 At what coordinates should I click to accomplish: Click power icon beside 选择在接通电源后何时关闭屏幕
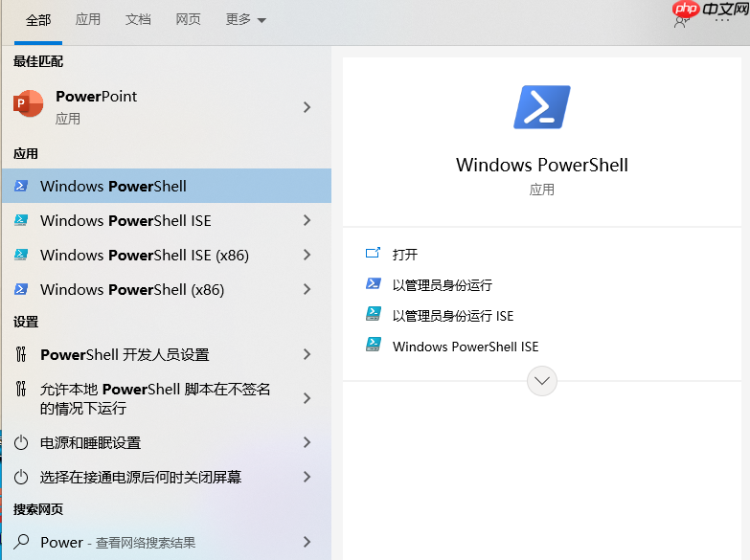(21, 477)
